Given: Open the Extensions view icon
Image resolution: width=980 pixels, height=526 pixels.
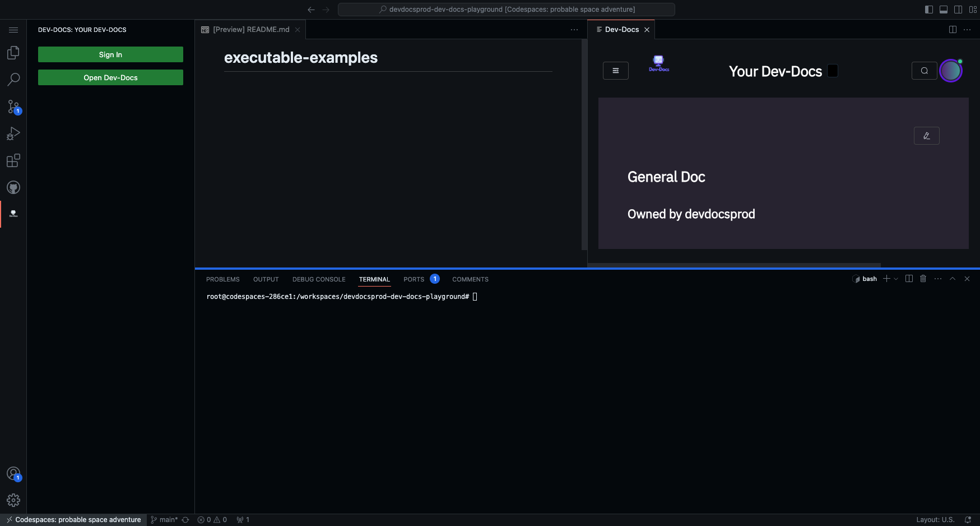Looking at the screenshot, I should point(13,161).
